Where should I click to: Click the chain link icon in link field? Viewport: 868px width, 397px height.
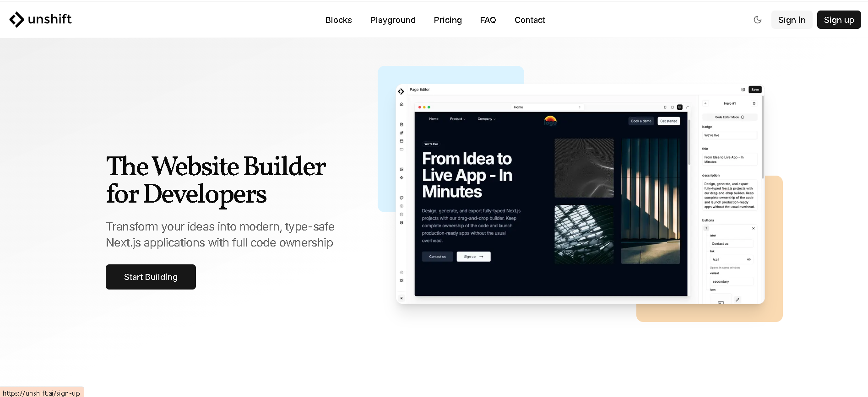pyautogui.click(x=749, y=259)
